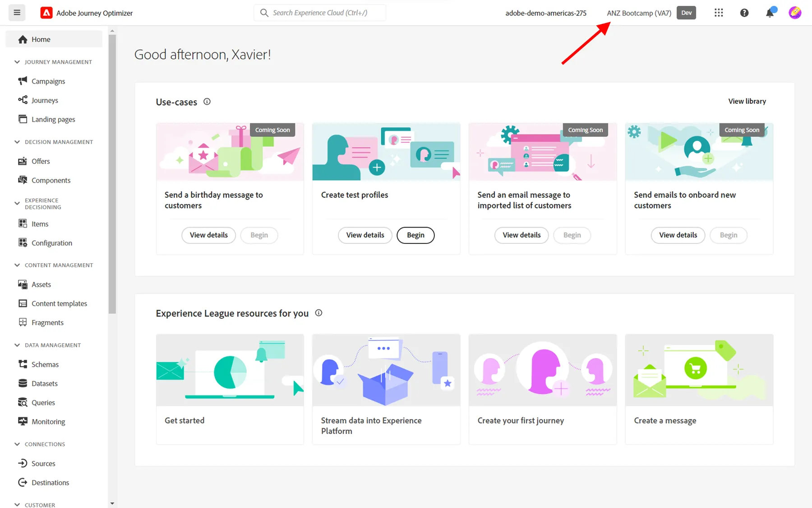Image resolution: width=812 pixels, height=508 pixels.
Task: Click the Campaigns megaphone icon
Action: [23, 81]
